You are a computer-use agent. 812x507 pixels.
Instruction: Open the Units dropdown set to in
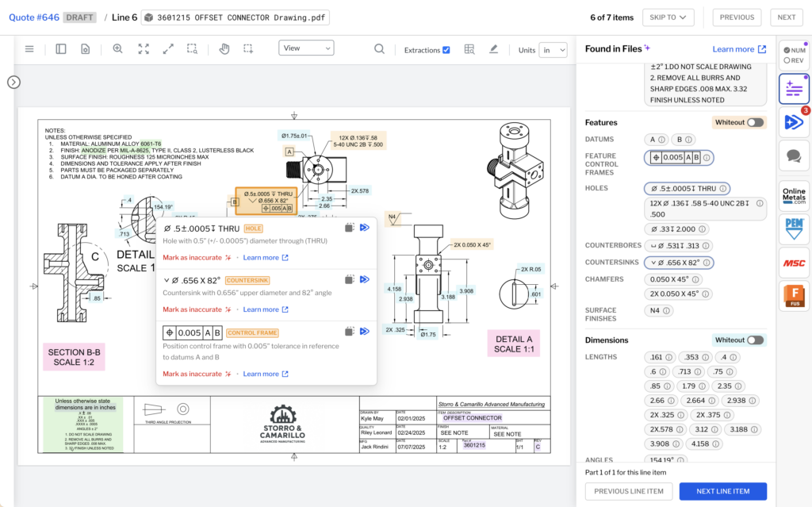tap(553, 50)
